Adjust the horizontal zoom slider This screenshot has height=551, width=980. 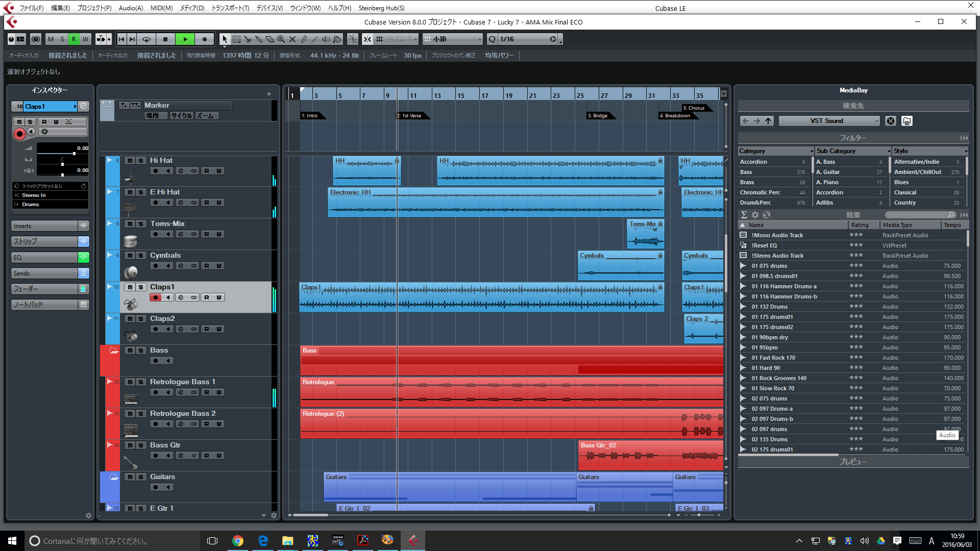tap(699, 515)
